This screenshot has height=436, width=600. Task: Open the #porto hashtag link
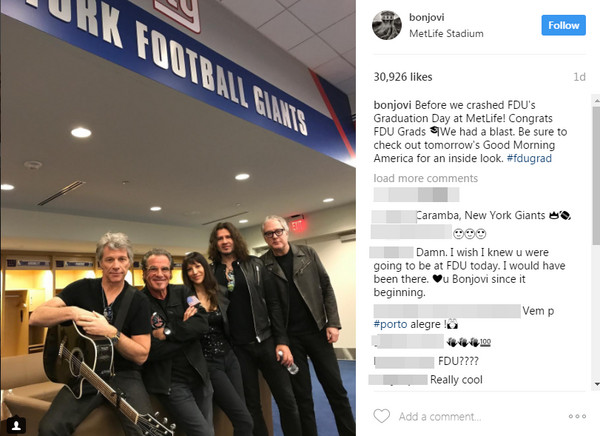390,324
